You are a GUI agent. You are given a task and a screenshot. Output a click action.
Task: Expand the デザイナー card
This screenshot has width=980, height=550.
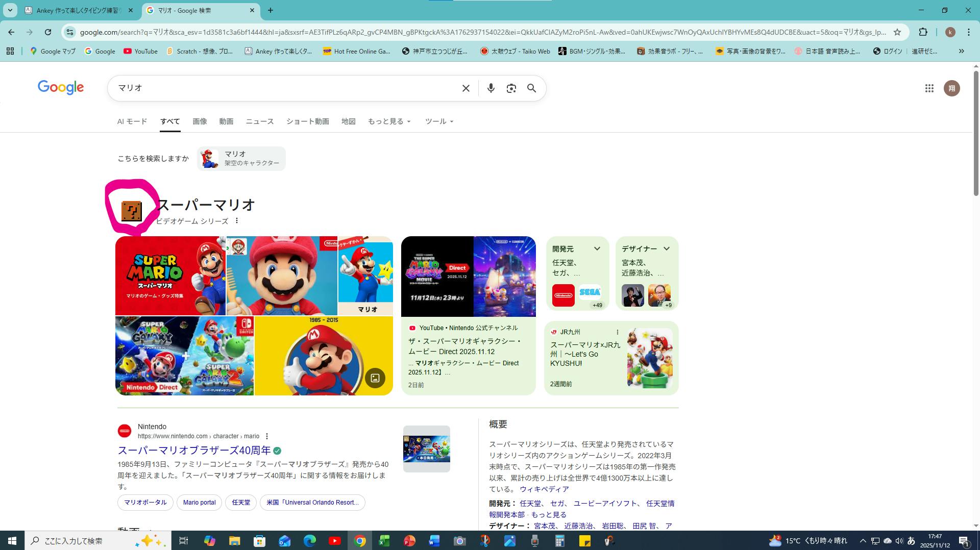point(666,248)
